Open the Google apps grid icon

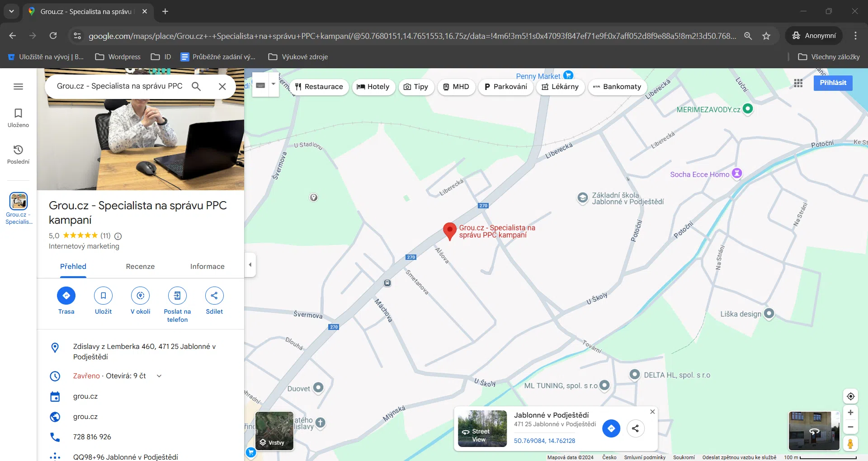coord(798,83)
